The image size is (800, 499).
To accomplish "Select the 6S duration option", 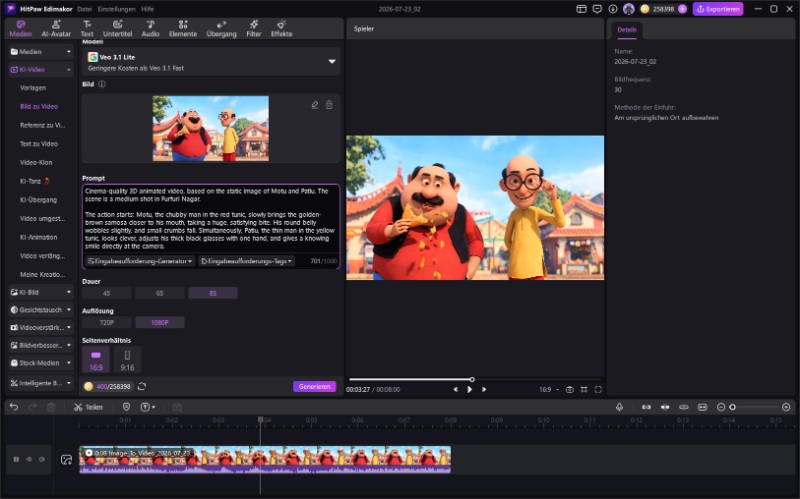I will (x=160, y=293).
